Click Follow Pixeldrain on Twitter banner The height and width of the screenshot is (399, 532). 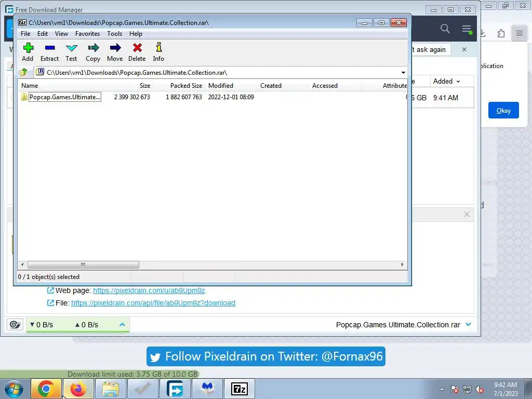pyautogui.click(x=266, y=356)
